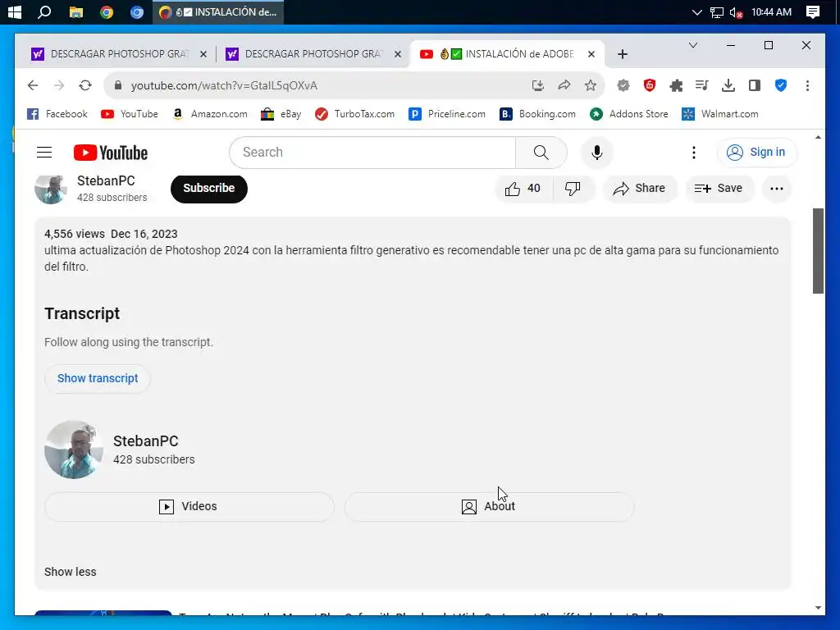Click the taskbar clock showing 10:44 AM
840x630 pixels.
pyautogui.click(x=771, y=11)
